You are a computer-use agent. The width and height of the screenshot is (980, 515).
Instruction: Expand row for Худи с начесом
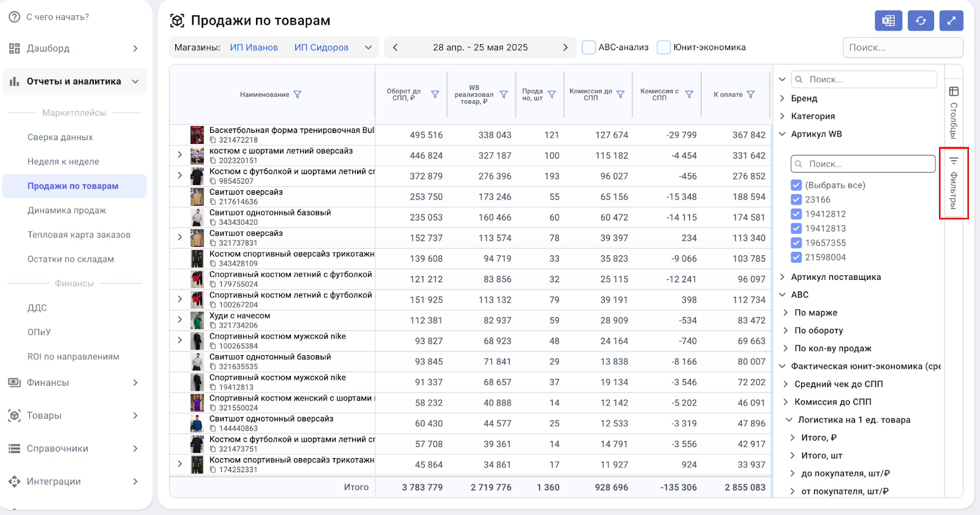[x=179, y=320]
